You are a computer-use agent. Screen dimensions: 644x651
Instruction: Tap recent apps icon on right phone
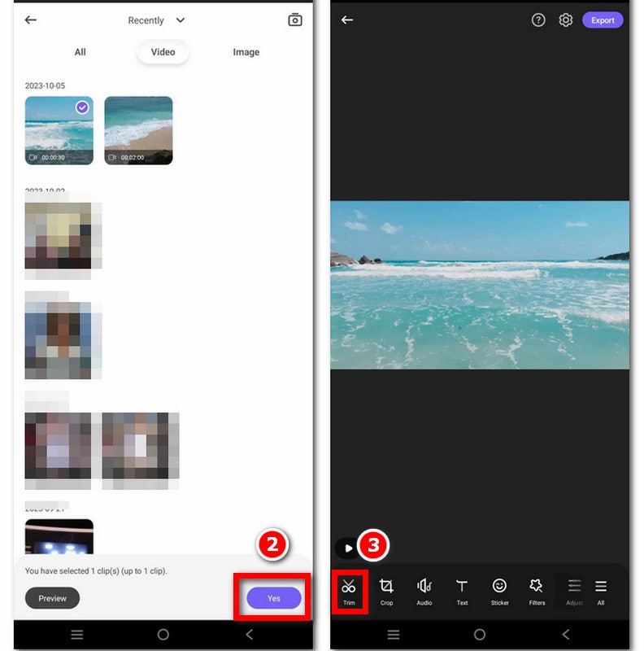pyautogui.click(x=394, y=635)
